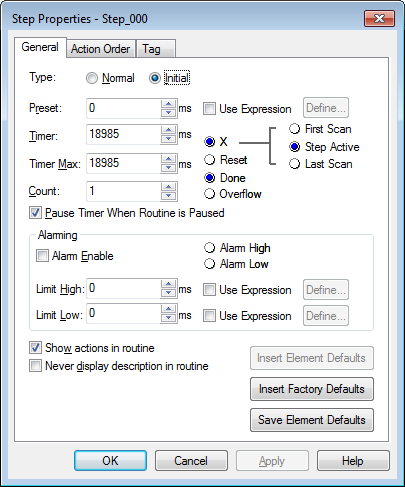Image resolution: width=405 pixels, height=487 pixels.
Task: Close the Step Properties dialog
Action: pyautogui.click(x=379, y=18)
